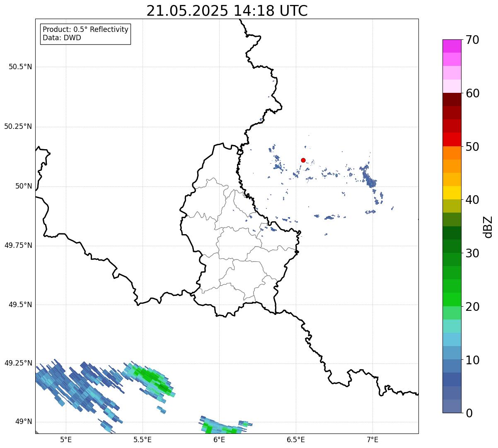The width and height of the screenshot is (498, 448).
Task: Click the 50.25°N latitude label
Action: tap(18, 127)
